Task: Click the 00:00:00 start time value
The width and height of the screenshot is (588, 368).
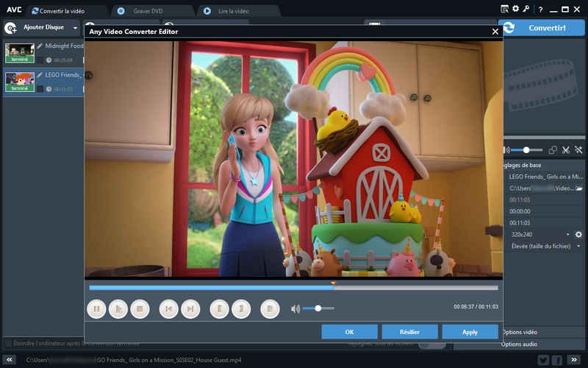Action: [x=520, y=211]
